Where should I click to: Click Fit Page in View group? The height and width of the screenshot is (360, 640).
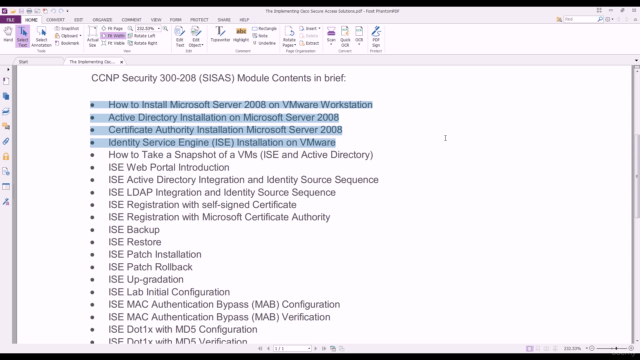(112, 29)
